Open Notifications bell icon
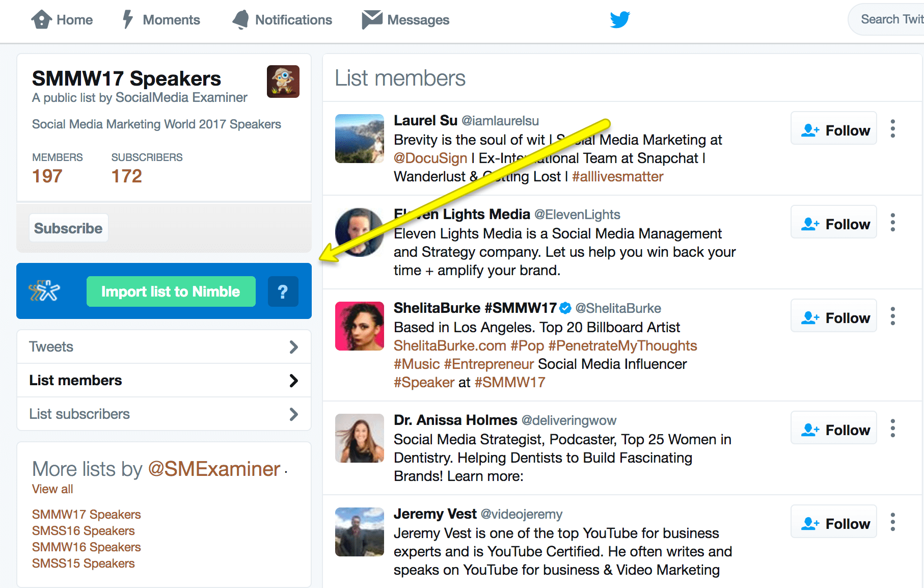The width and height of the screenshot is (924, 588). pos(241,20)
